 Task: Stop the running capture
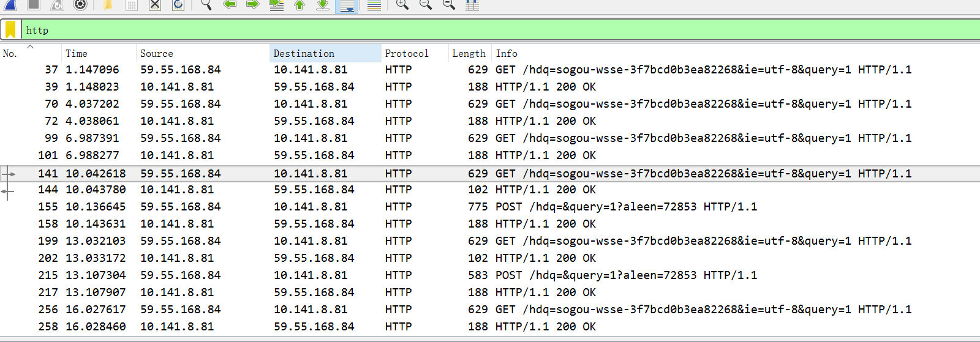34,5
